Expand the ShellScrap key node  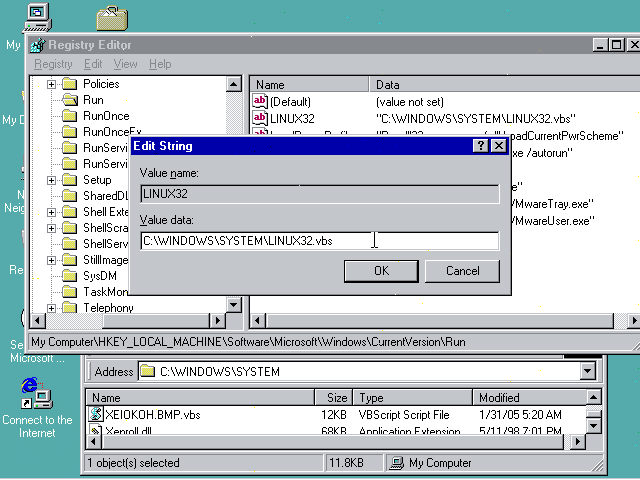[51, 228]
